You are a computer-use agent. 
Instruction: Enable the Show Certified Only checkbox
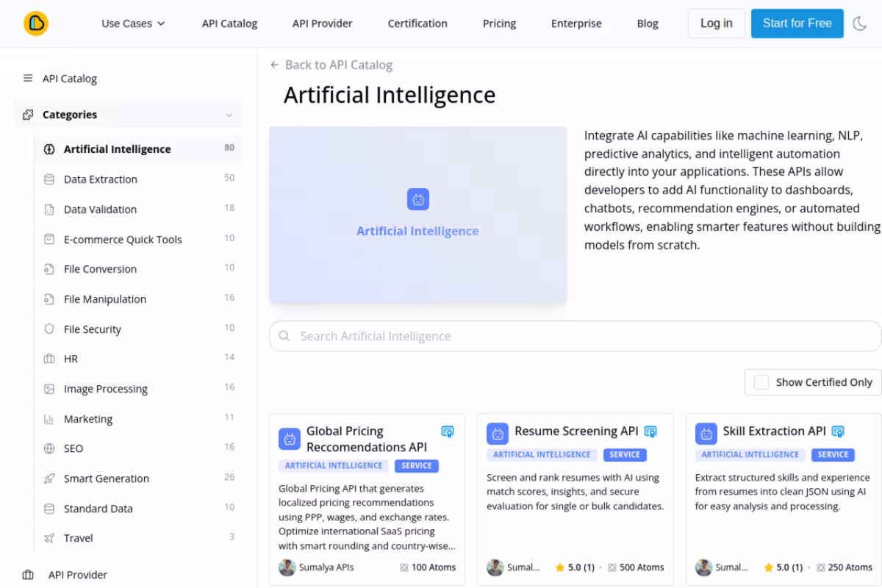point(761,382)
